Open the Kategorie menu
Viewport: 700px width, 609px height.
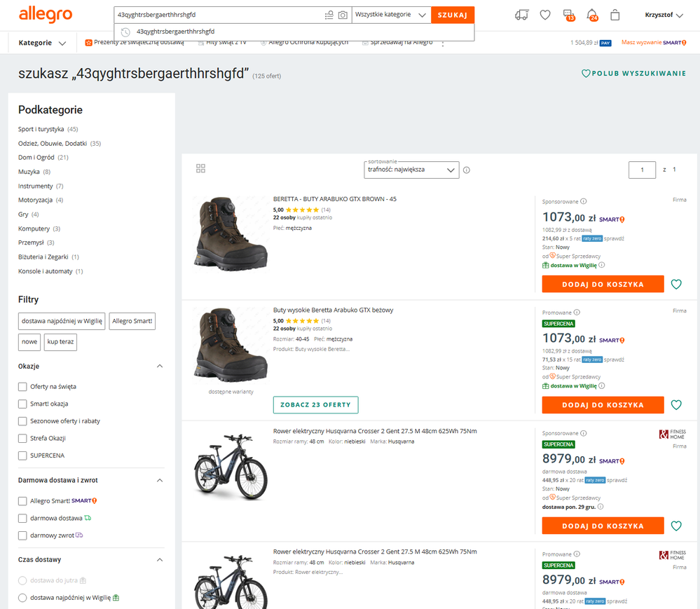tap(42, 43)
